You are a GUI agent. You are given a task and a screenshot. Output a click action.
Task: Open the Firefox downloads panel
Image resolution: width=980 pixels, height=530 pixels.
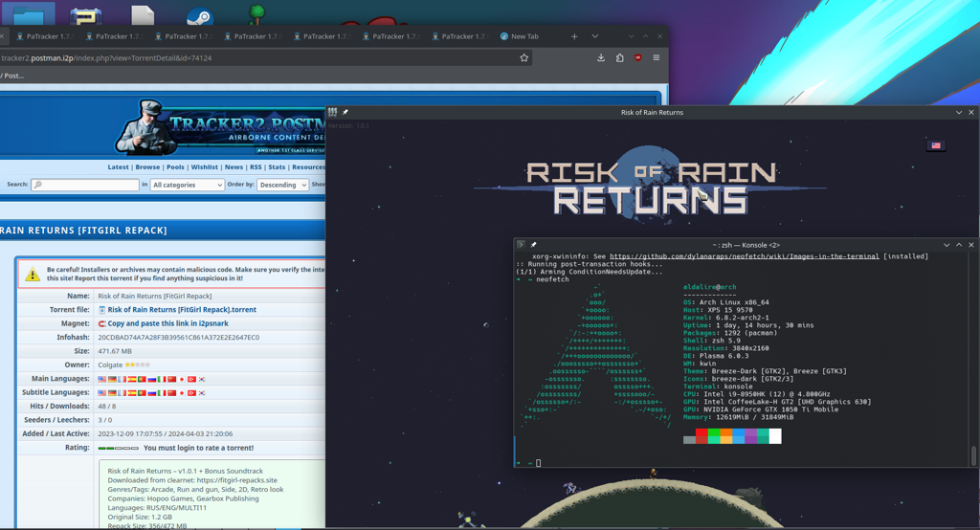point(601,58)
